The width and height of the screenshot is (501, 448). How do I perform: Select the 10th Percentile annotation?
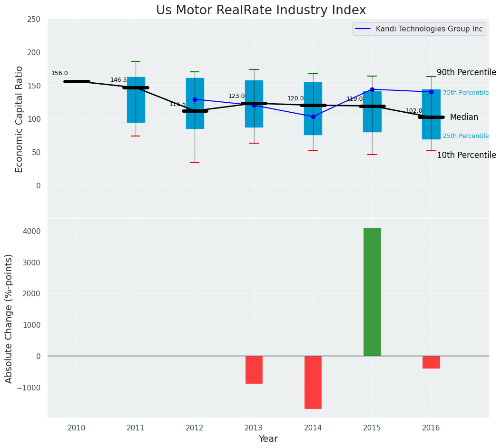[x=466, y=155]
